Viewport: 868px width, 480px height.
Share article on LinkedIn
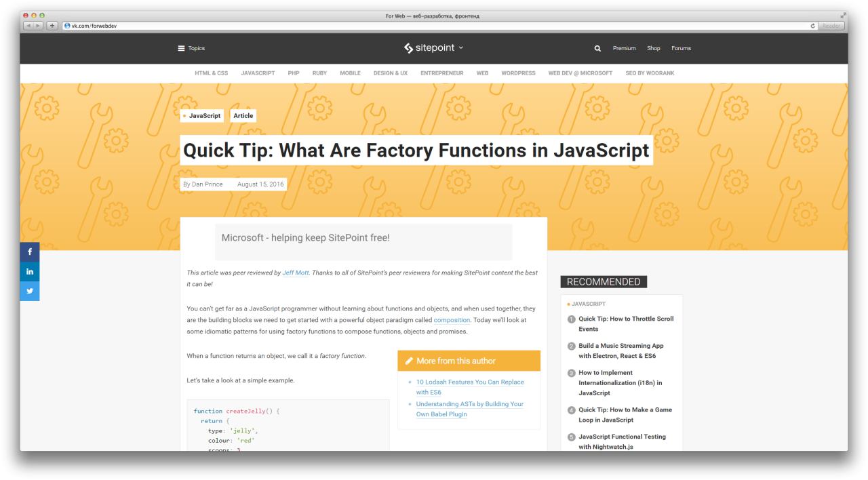pyautogui.click(x=30, y=271)
